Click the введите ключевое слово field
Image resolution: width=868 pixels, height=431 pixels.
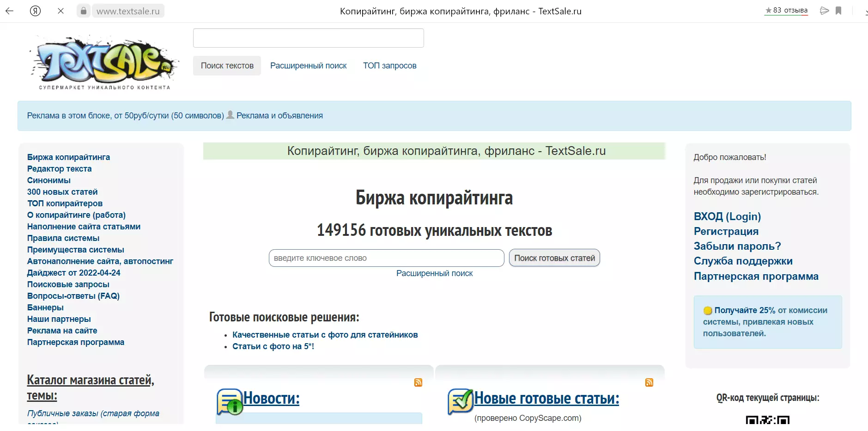387,258
